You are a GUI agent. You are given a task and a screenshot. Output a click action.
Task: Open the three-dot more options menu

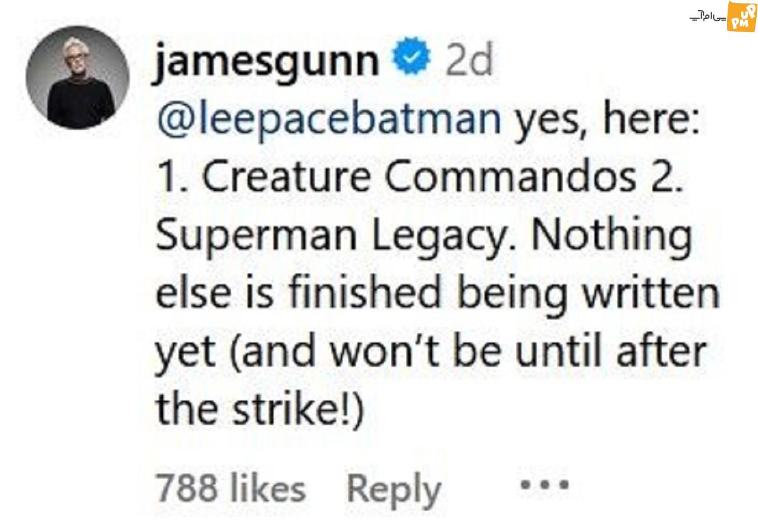click(544, 485)
